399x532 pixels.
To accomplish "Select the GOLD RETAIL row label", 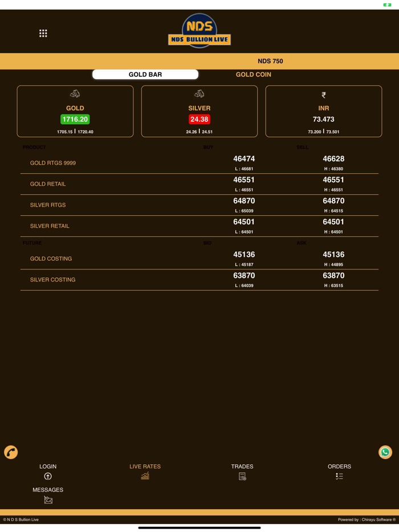I will click(x=48, y=184).
